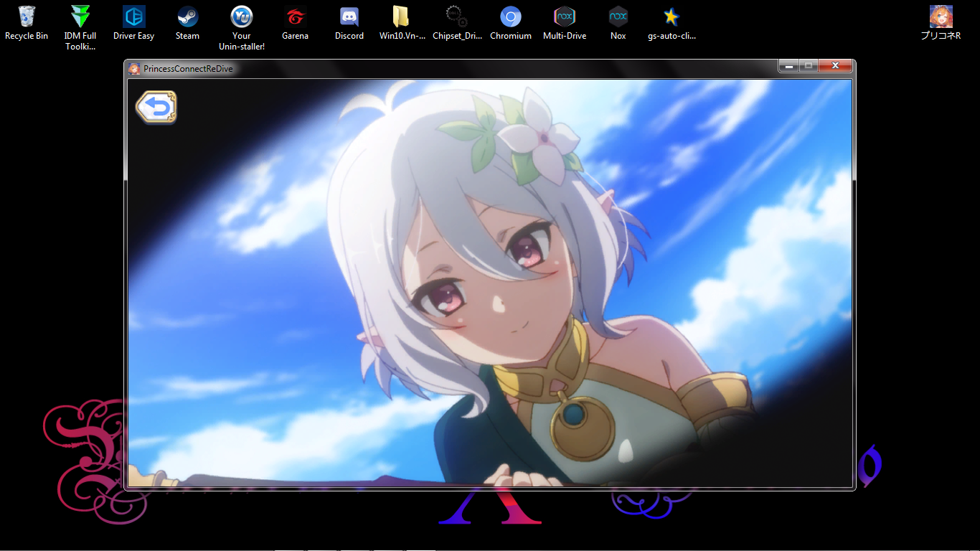Click the PrincessConnectReDive window title text
980x551 pixels.
click(188, 69)
